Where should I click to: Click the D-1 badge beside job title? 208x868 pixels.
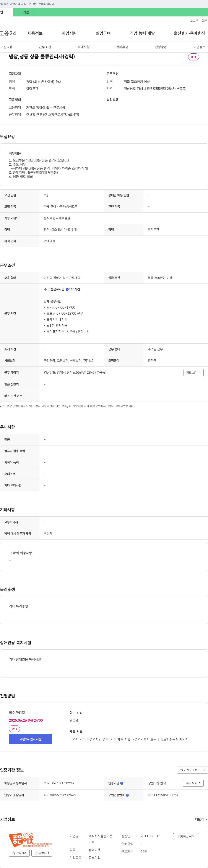[x=193, y=57]
